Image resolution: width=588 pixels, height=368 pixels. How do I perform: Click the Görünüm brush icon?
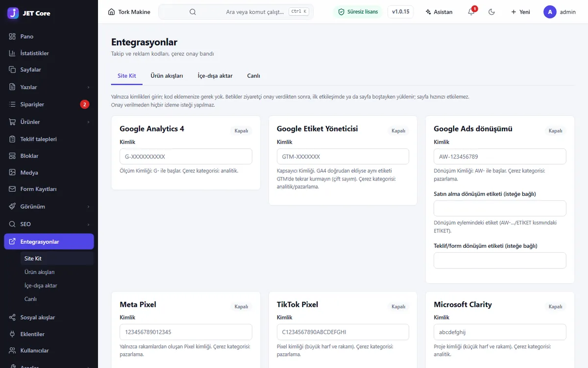(12, 207)
